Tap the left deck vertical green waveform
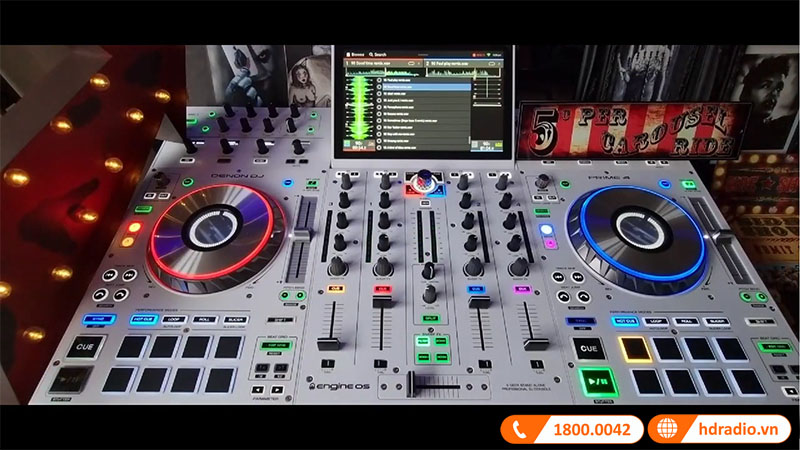800x450 pixels. (360, 109)
